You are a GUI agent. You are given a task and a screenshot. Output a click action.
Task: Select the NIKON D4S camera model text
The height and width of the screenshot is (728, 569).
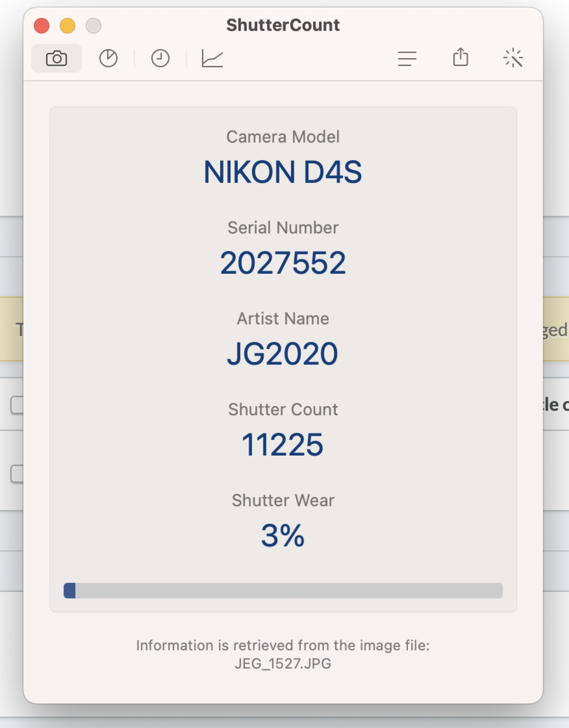coord(283,172)
